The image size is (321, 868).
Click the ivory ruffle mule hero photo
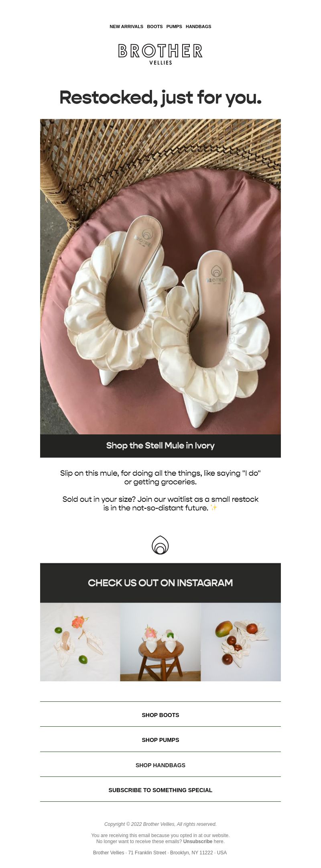point(160,277)
